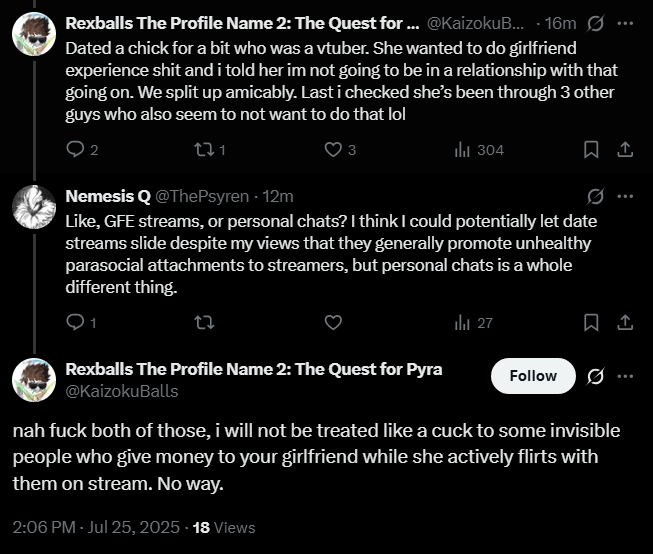Click Nemesis Q's profile avatar
The image size is (653, 554).
pyautogui.click(x=33, y=207)
